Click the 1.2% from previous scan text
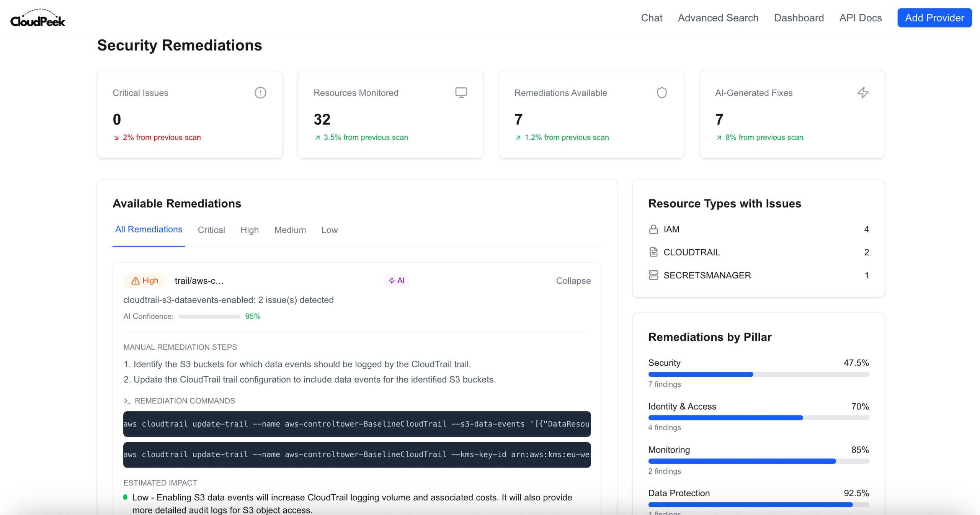 (567, 137)
